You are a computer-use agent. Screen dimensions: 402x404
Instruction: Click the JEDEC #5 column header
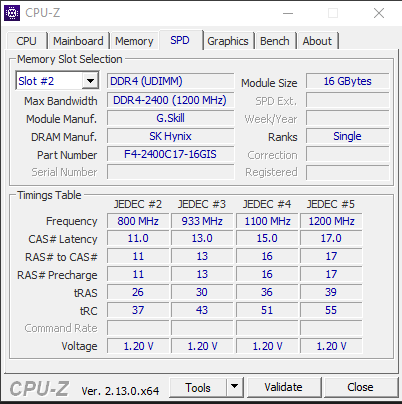(x=331, y=204)
